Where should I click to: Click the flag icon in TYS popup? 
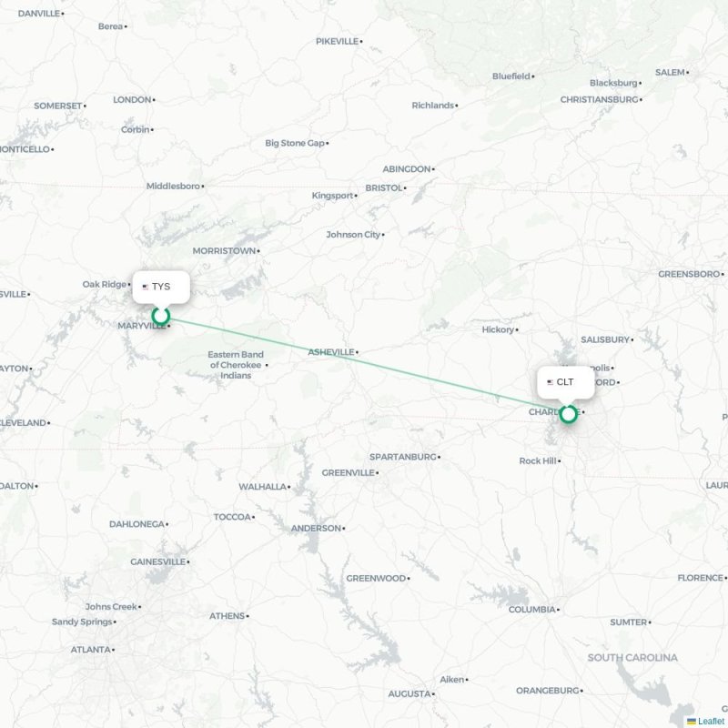click(x=146, y=287)
